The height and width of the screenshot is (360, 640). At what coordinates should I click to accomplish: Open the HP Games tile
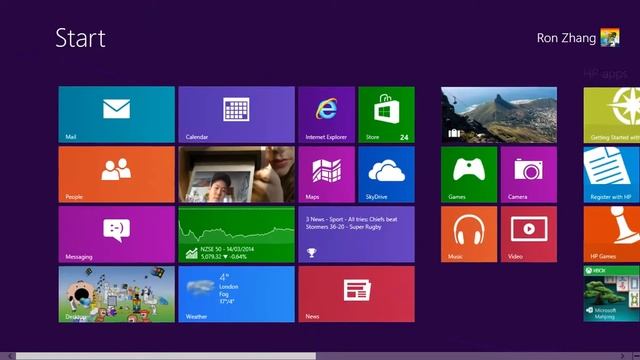tap(612, 234)
